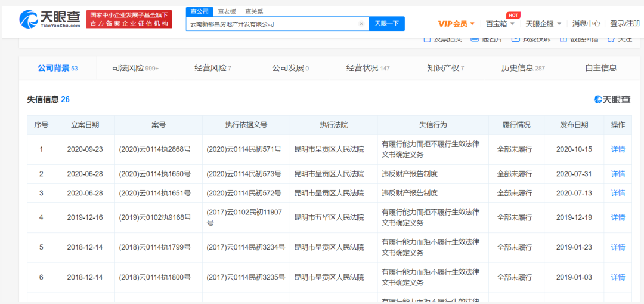
Task: Switch to the 查老板 search tab
Action: coord(227,11)
